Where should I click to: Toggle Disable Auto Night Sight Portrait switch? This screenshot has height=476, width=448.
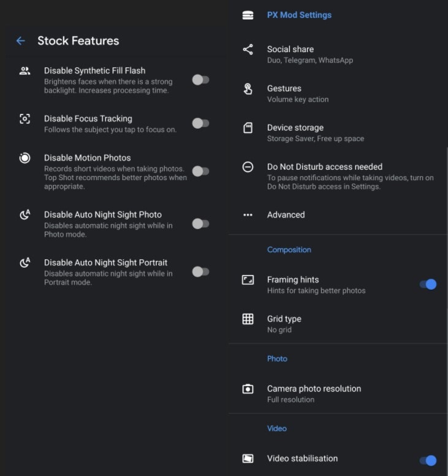click(x=201, y=272)
